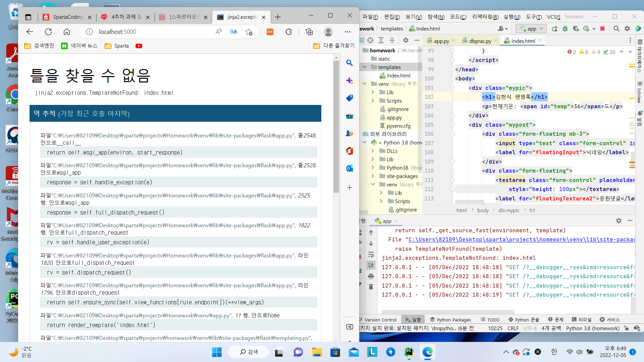644x362 pixels.
Task: Collapse the Python 3.8 interpreter node
Action: tap(365, 142)
